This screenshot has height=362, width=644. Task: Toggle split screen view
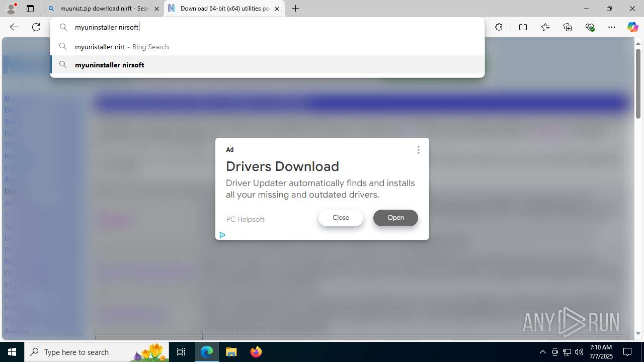tap(523, 27)
